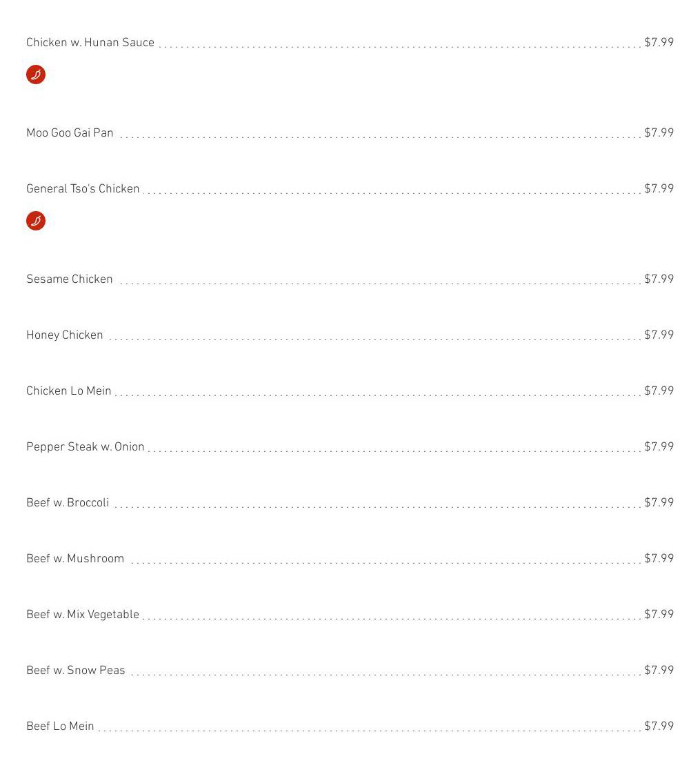
Task: Click the spicy chili icon under General Tso's Chicken
Action: point(36,221)
